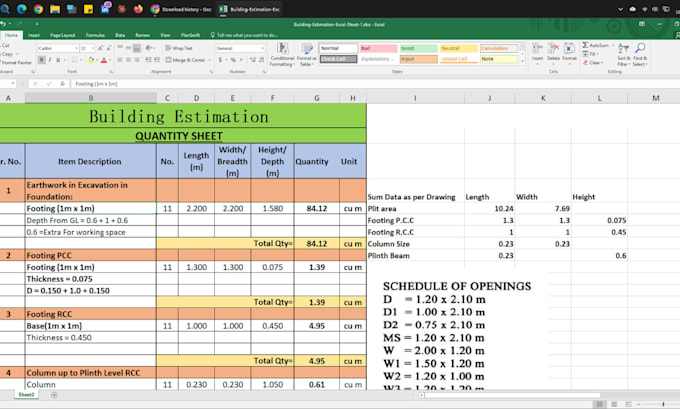Open the General number format dropdown
The height and width of the screenshot is (409, 680).
coord(262,48)
